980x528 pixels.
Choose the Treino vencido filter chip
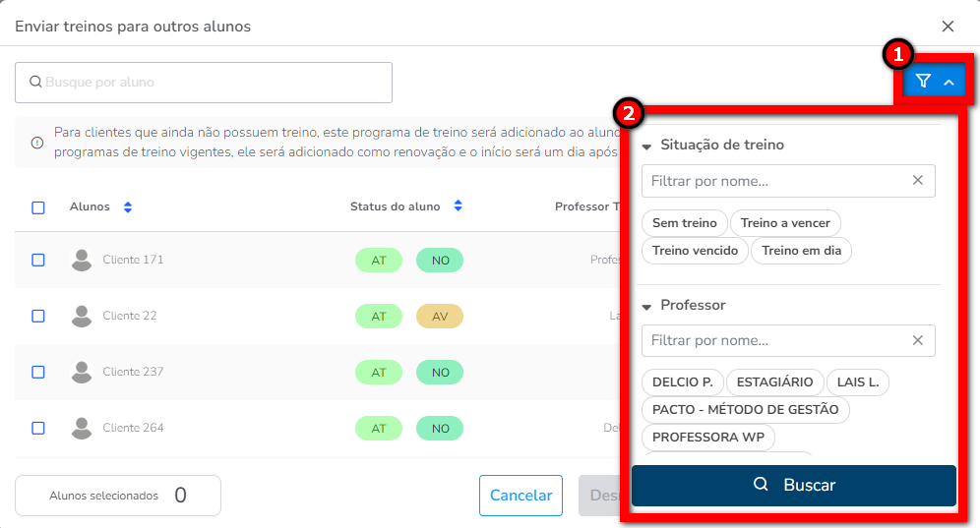[x=695, y=251]
